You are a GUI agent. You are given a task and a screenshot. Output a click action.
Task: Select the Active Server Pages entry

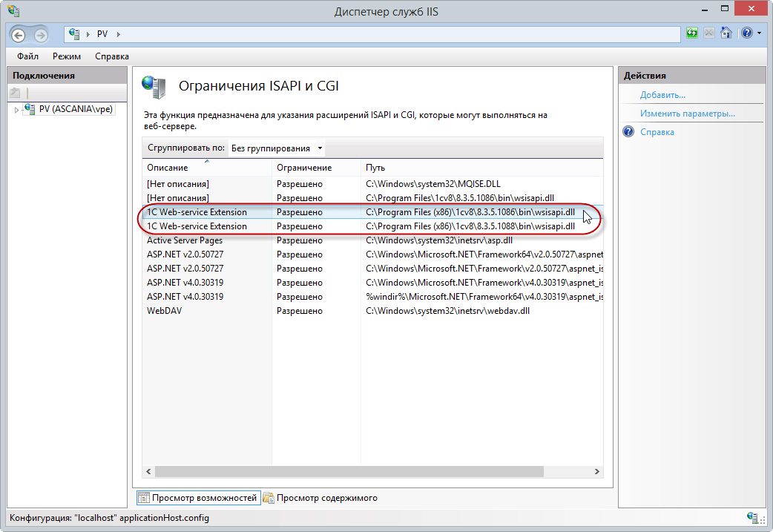[185, 240]
